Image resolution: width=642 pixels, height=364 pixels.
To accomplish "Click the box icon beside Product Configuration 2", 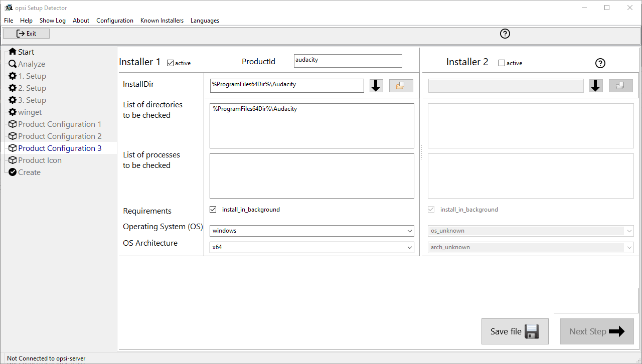I will coord(13,136).
